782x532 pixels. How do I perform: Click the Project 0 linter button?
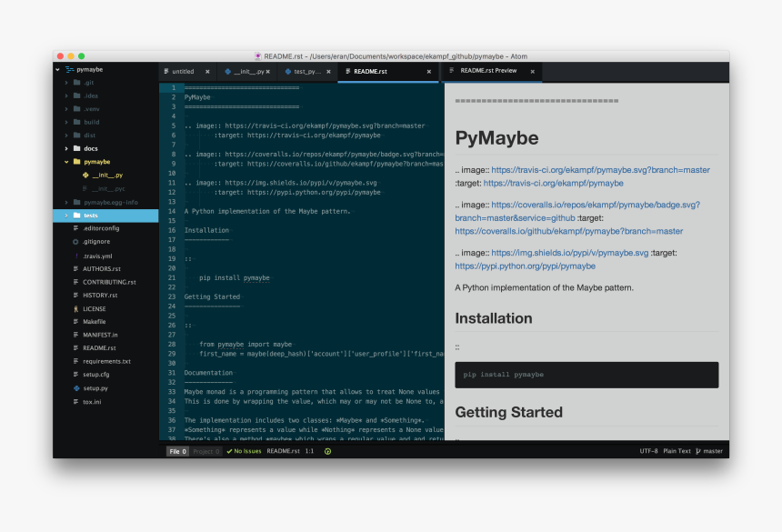point(206,452)
